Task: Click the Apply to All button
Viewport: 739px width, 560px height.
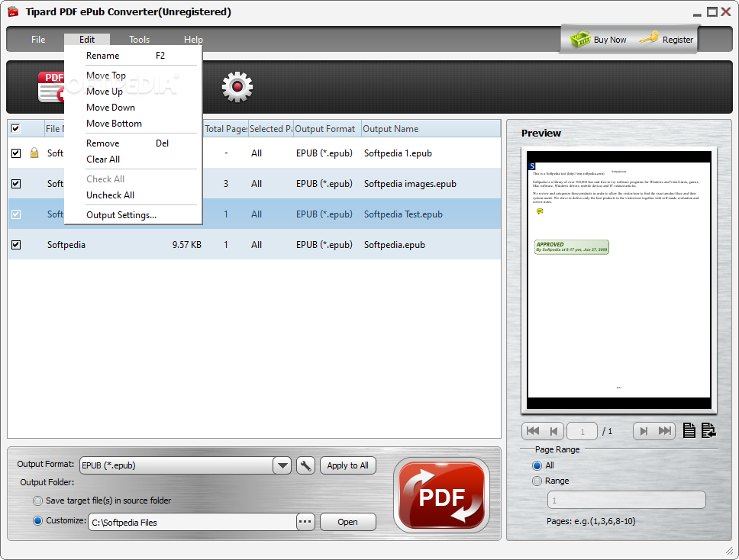Action: tap(348, 465)
